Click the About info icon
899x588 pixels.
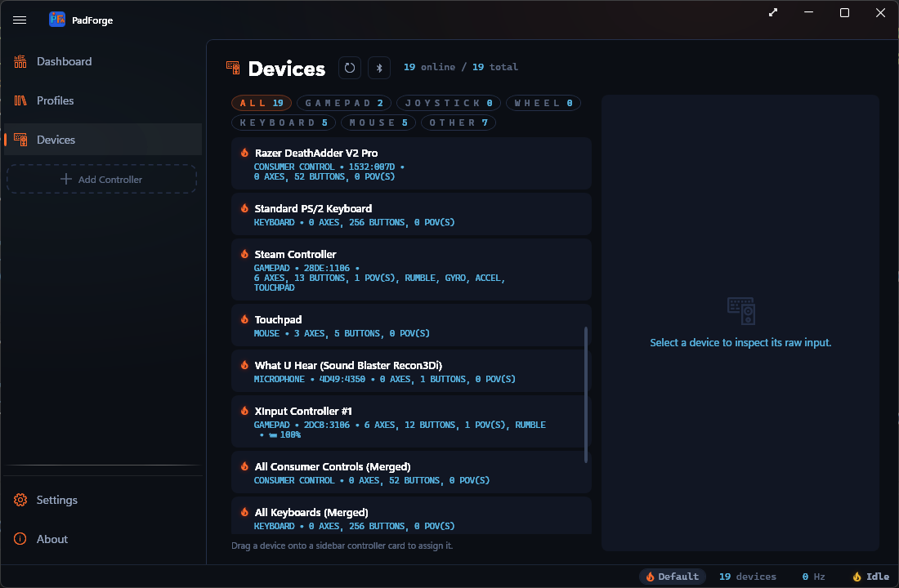pos(20,539)
